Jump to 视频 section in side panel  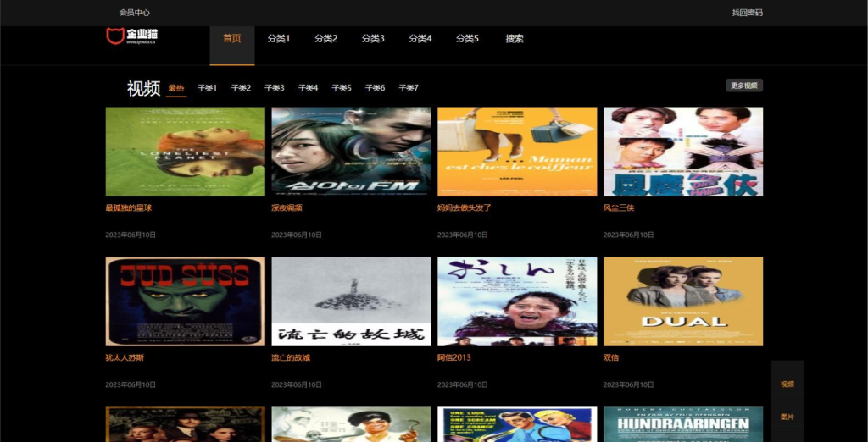(787, 384)
